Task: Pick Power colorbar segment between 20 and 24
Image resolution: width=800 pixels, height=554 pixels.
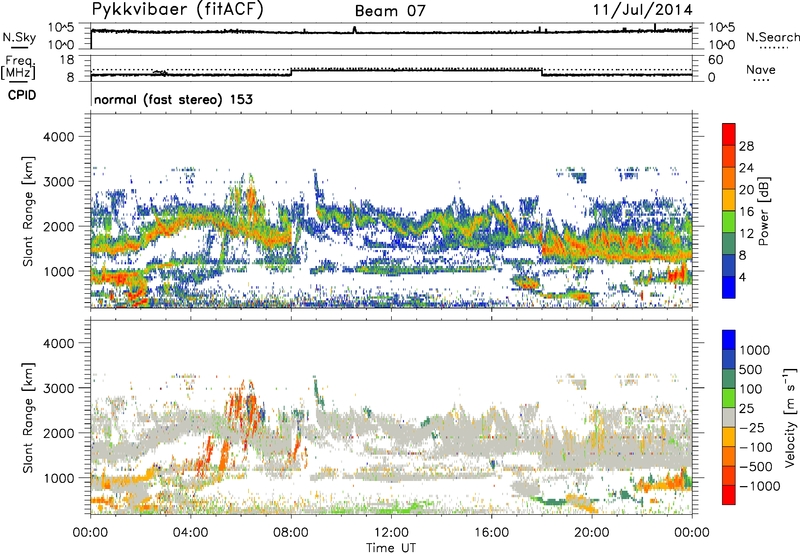Action: tap(729, 178)
